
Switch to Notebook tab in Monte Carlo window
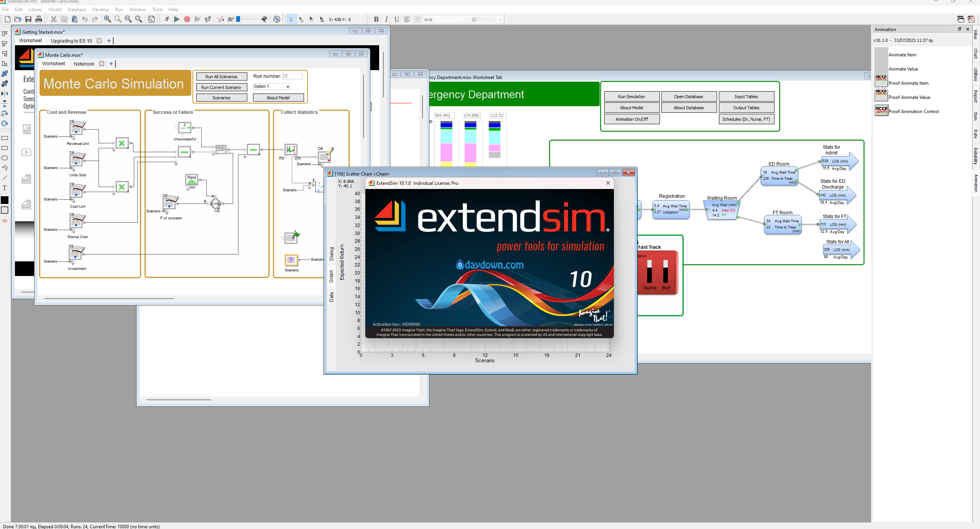coord(84,64)
